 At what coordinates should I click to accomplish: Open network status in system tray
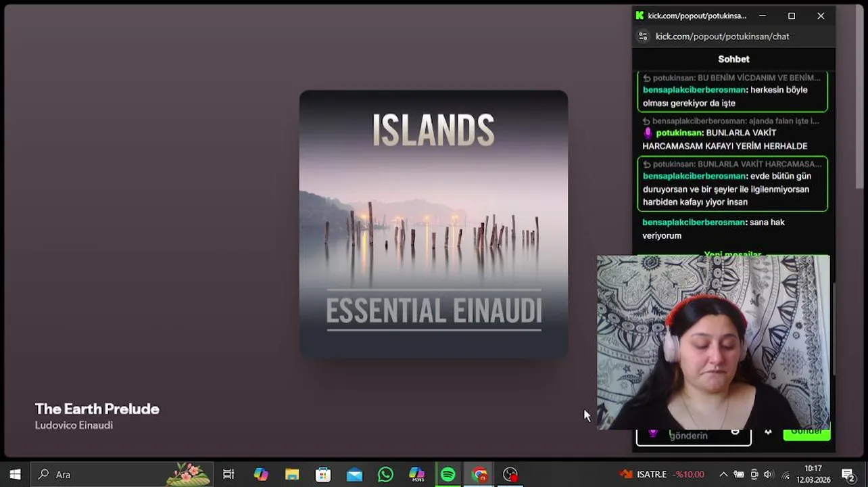point(785,474)
